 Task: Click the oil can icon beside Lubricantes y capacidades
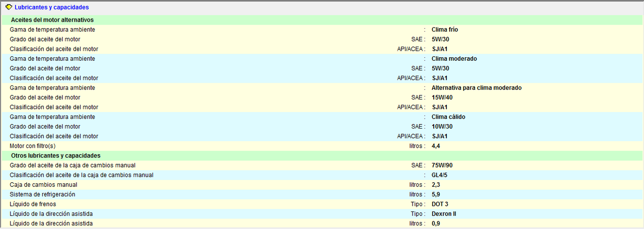click(9, 7)
